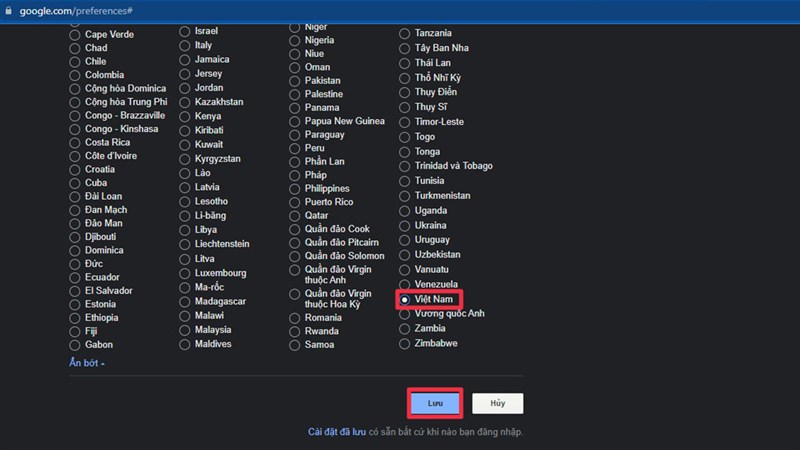
Task: Choose Nigeria as region
Action: pos(294,41)
